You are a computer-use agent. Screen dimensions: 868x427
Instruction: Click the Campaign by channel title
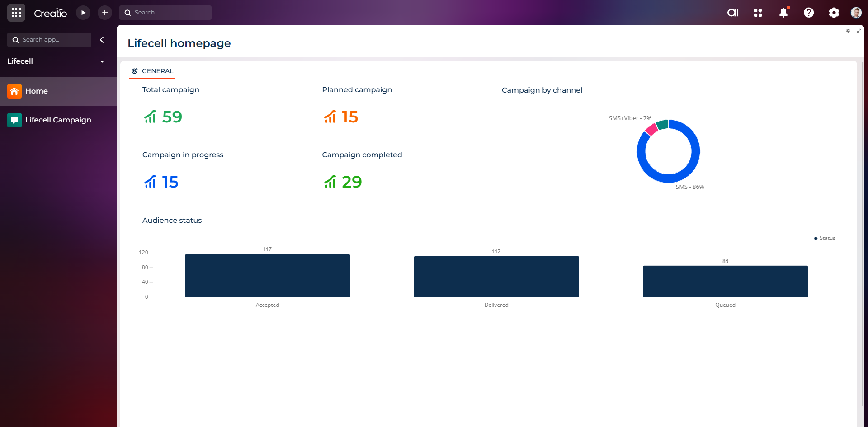[542, 90]
